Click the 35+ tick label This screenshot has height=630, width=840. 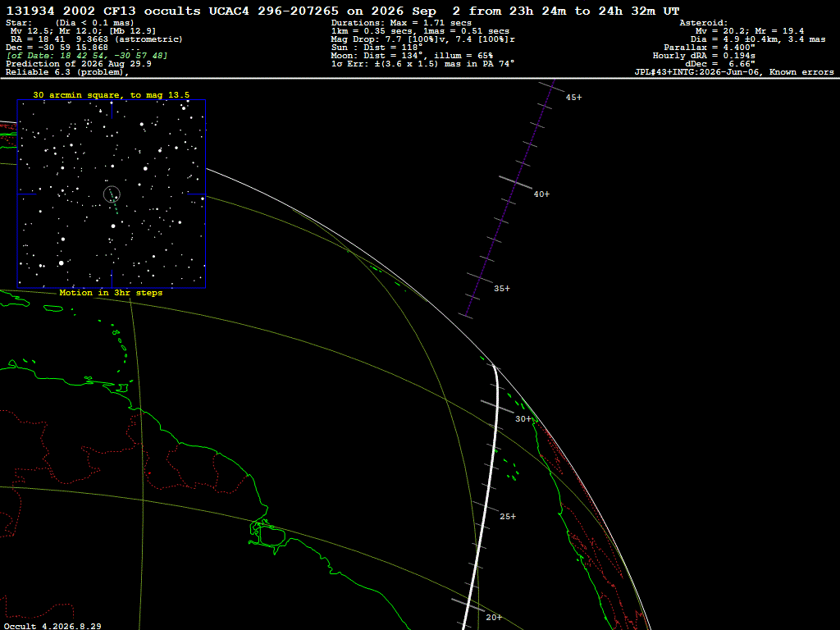[502, 289]
